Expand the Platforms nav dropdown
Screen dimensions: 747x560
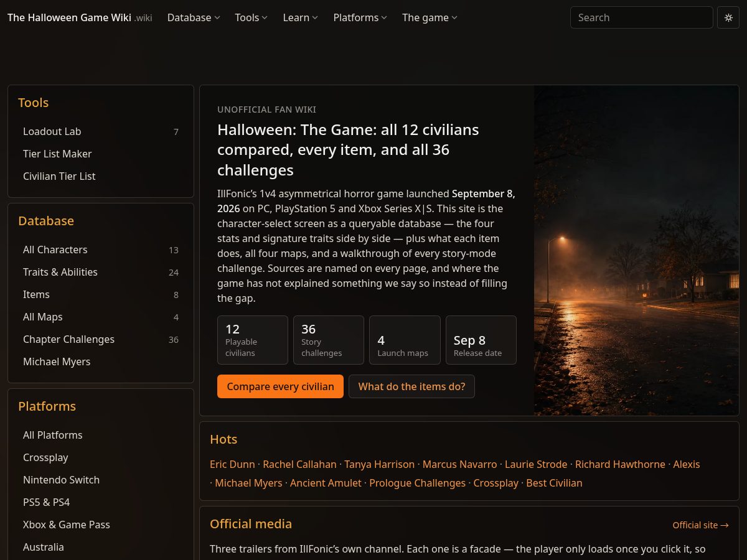pos(360,17)
